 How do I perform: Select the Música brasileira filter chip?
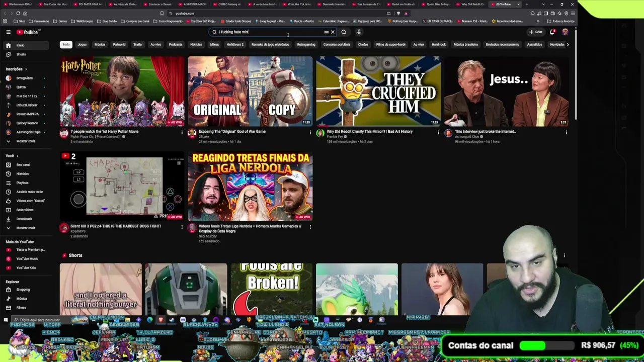click(466, 45)
